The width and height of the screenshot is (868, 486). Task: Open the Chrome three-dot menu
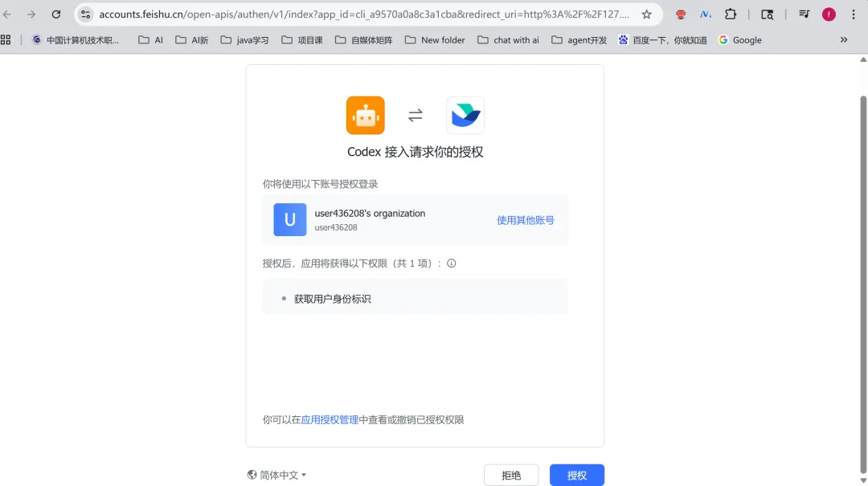854,14
